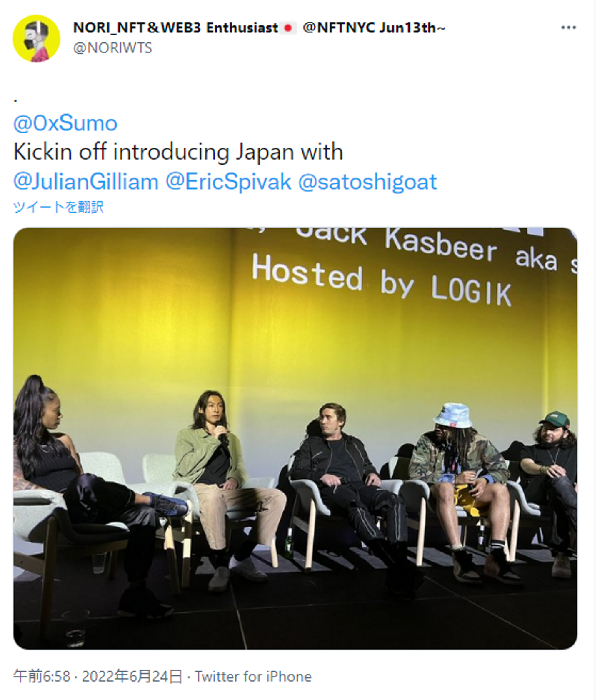This screenshot has height=700, width=600.
Task: Open the Twitter for iPhone source label
Action: point(253,676)
